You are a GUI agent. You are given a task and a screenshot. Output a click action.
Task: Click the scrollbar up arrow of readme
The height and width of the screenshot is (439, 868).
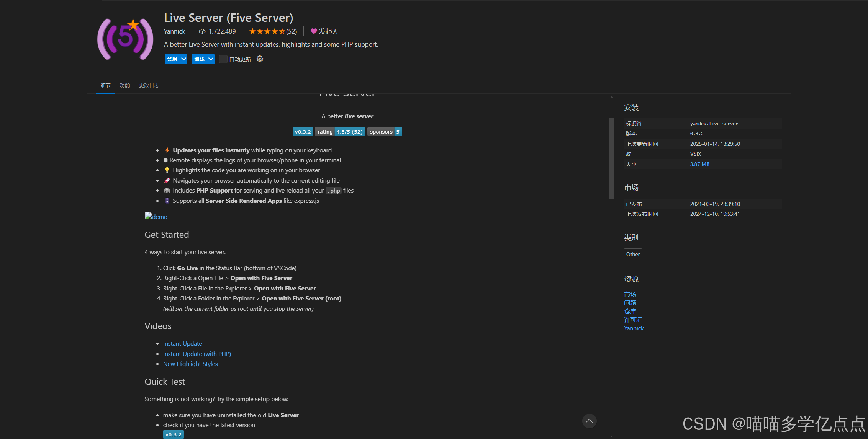(x=611, y=97)
